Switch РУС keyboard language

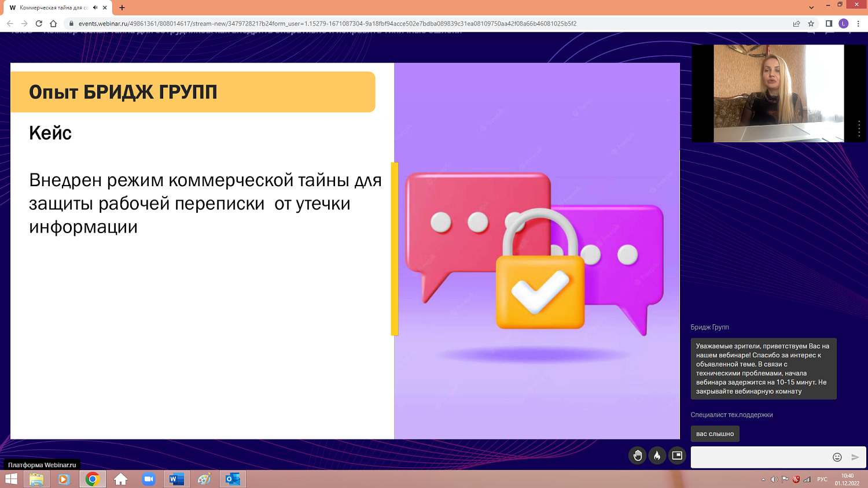[x=822, y=479]
